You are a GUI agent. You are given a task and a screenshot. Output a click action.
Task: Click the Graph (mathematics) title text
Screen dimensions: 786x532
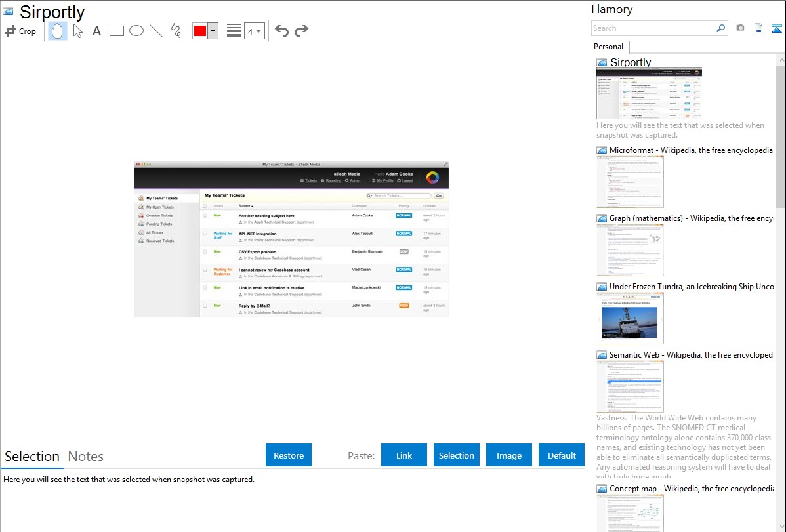[x=691, y=218]
